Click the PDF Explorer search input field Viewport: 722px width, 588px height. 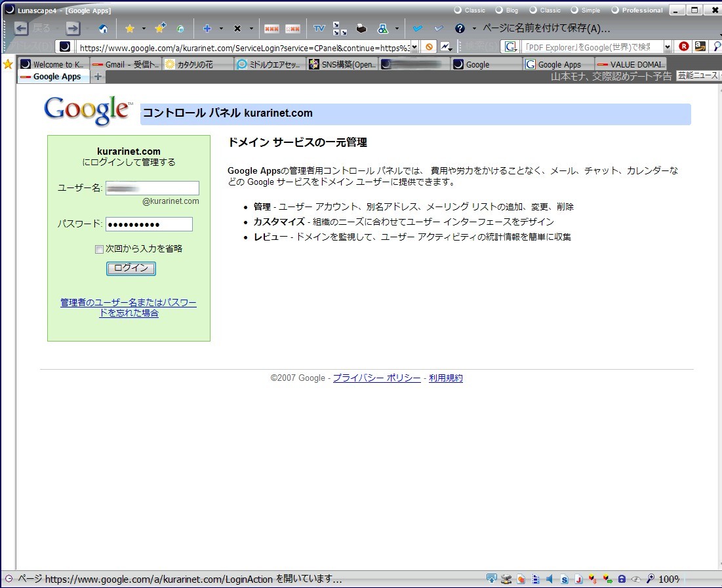pyautogui.click(x=592, y=47)
